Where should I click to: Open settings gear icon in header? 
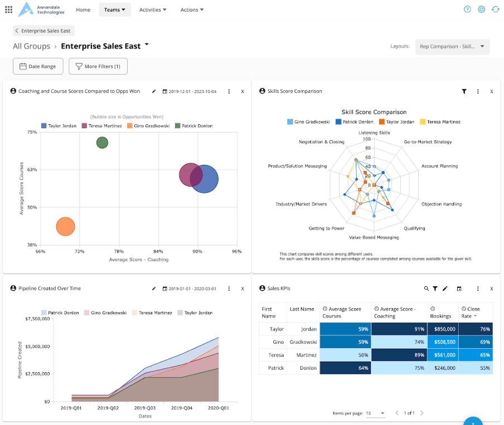tap(482, 9)
